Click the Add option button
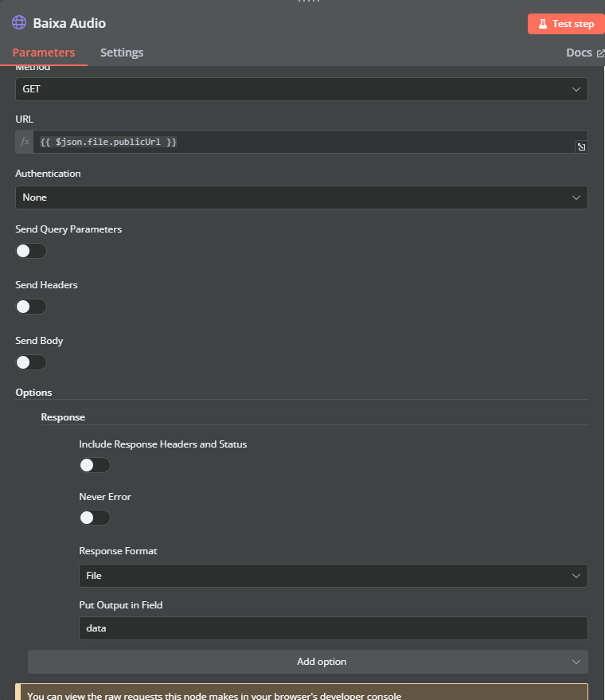605x700 pixels. [x=307, y=662]
